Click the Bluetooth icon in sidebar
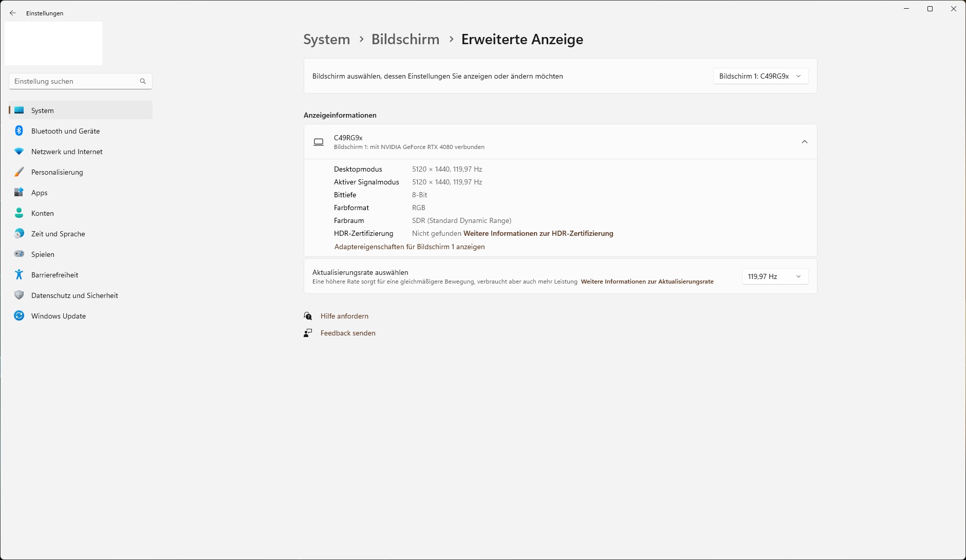The height and width of the screenshot is (560, 966). [19, 131]
